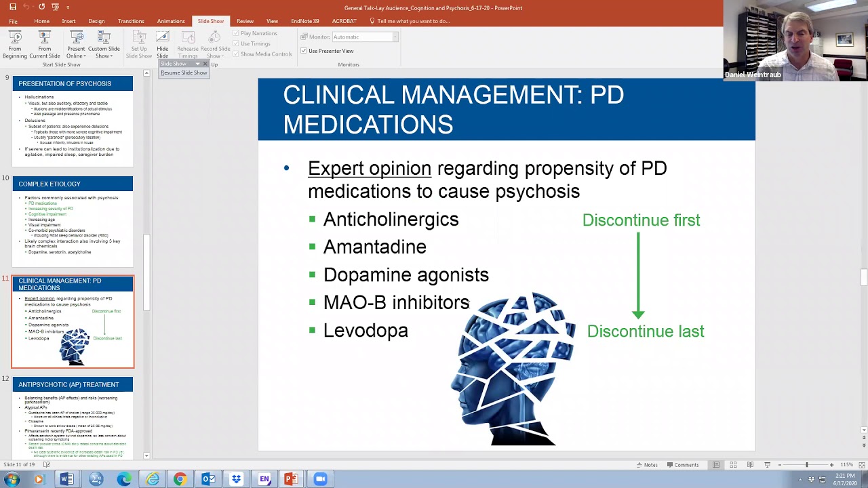This screenshot has height=488, width=868.
Task: Start slideshow from quick access toolbar icon
Action: click(56, 7)
